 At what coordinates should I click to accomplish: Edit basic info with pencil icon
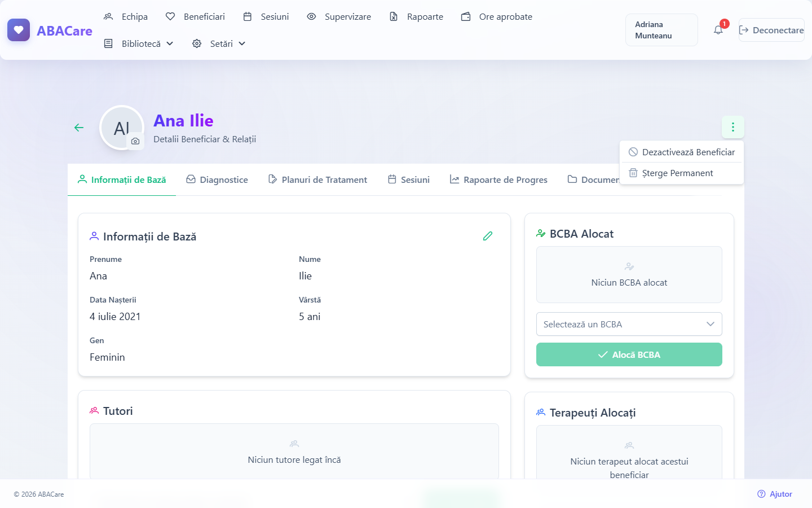(x=488, y=236)
